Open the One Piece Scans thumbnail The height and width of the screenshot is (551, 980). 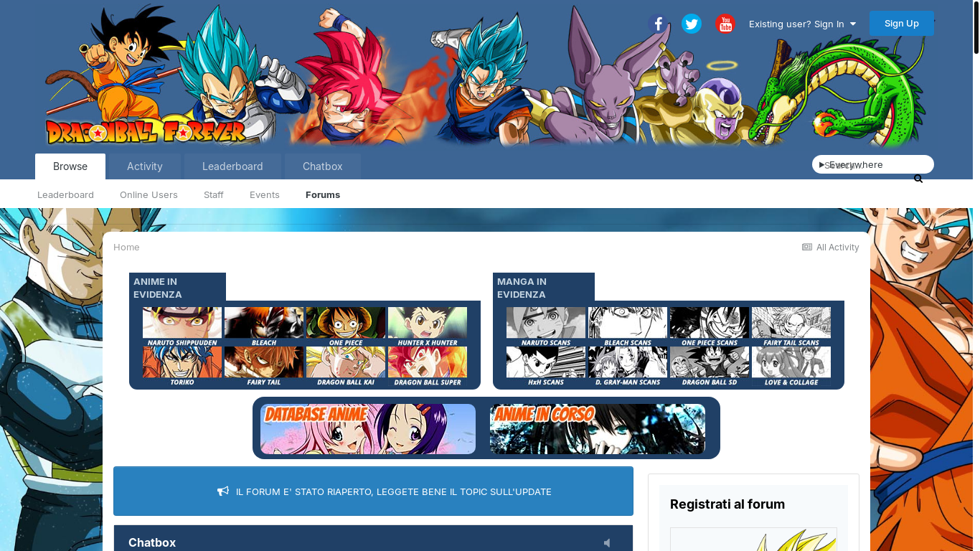pos(710,327)
